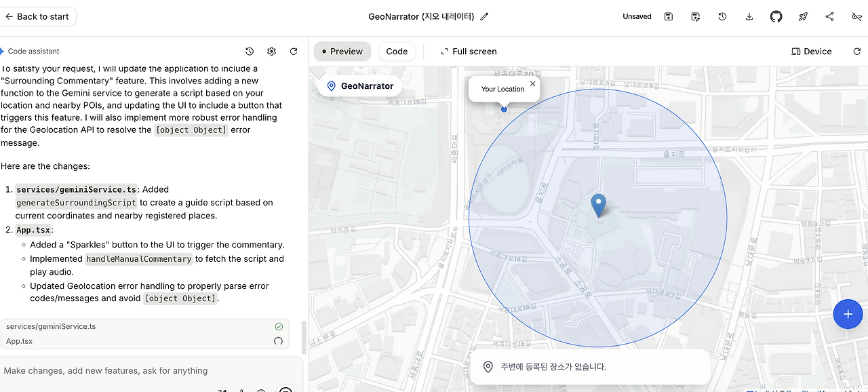Open version history in the top toolbar
The width and height of the screenshot is (868, 392).
(722, 16)
